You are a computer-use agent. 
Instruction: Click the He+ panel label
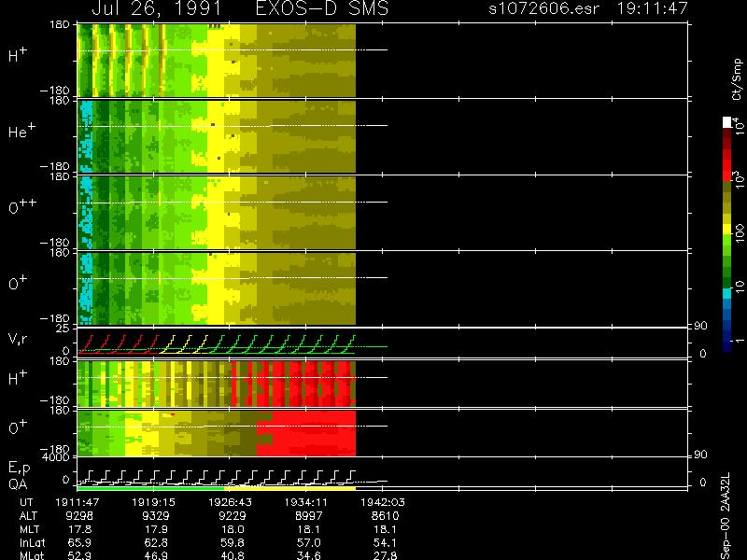pos(21,131)
